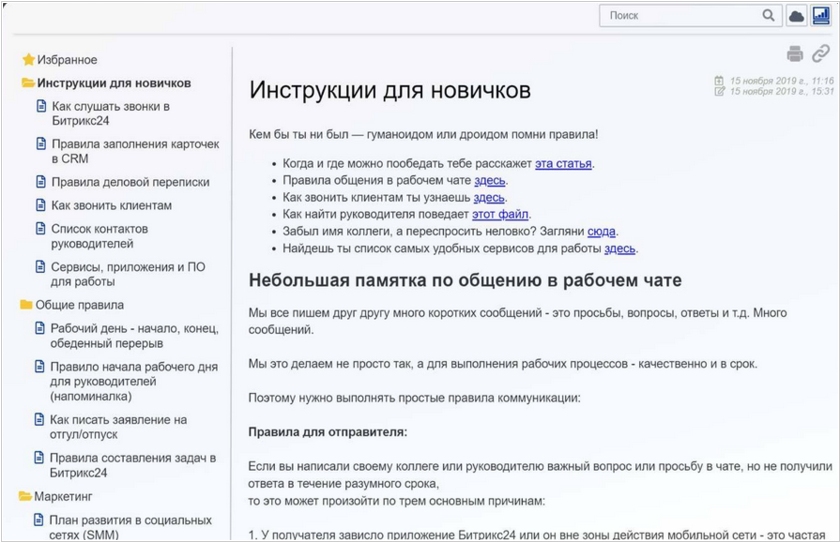Click the cloud icon in the top bar
This screenshot has width=840, height=542.
tap(796, 16)
